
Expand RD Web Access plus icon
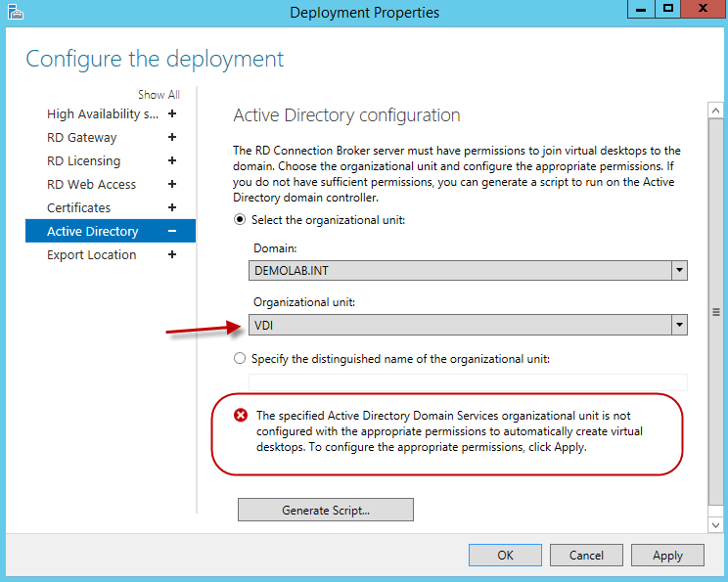click(172, 185)
